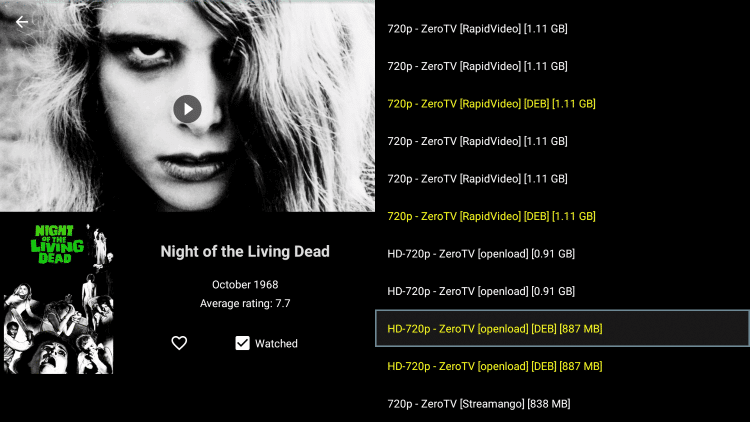The image size is (750, 422).
Task: Uncheck the Watched checkbox
Action: 243,343
